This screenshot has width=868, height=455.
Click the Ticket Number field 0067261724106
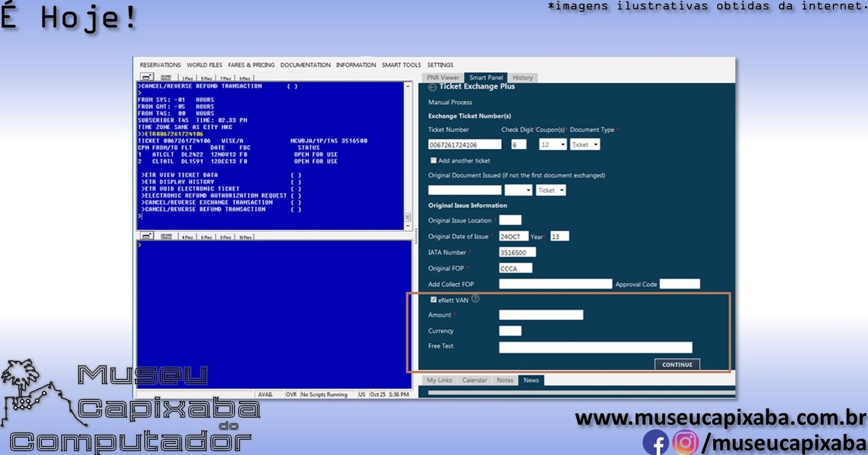point(465,144)
